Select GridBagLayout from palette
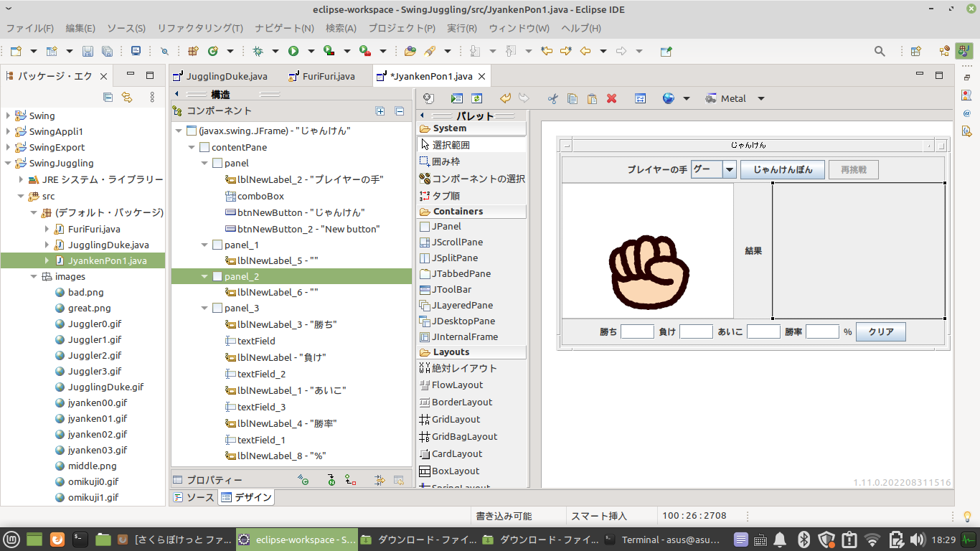Image resolution: width=980 pixels, height=551 pixels. pyautogui.click(x=458, y=437)
